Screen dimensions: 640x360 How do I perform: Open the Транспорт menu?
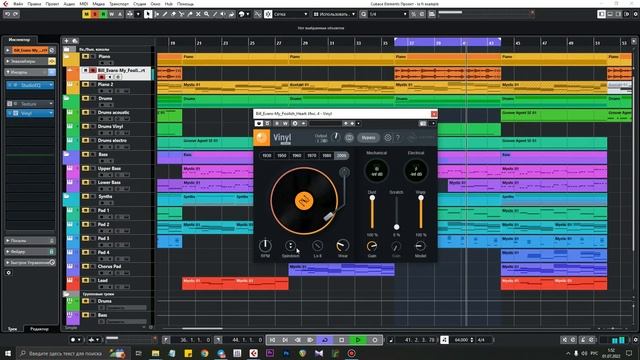coord(119,4)
